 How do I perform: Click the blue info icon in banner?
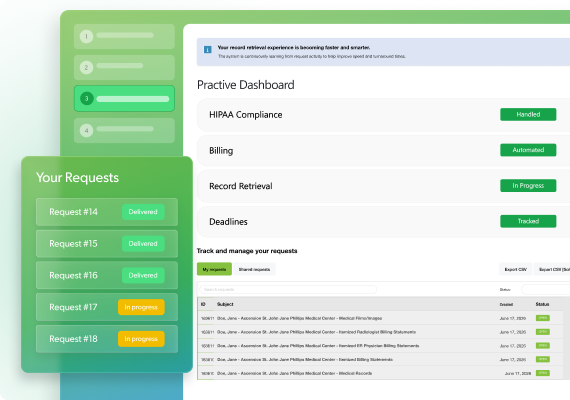tap(208, 49)
